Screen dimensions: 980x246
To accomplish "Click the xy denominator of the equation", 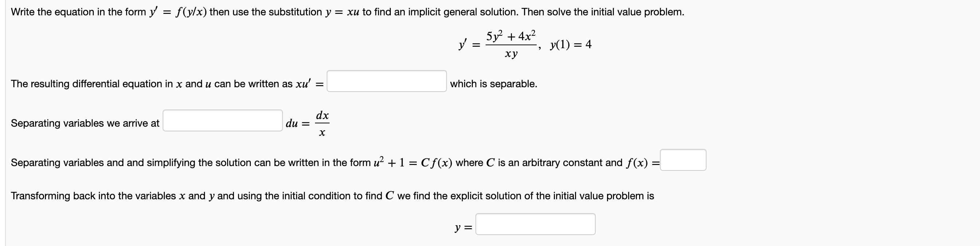I will coord(510,54).
